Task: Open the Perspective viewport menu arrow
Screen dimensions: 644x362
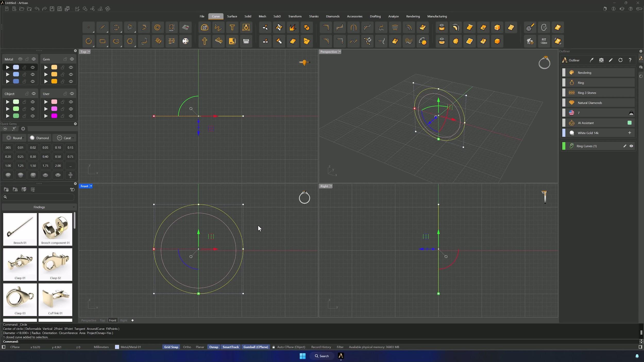Action: tap(340, 52)
